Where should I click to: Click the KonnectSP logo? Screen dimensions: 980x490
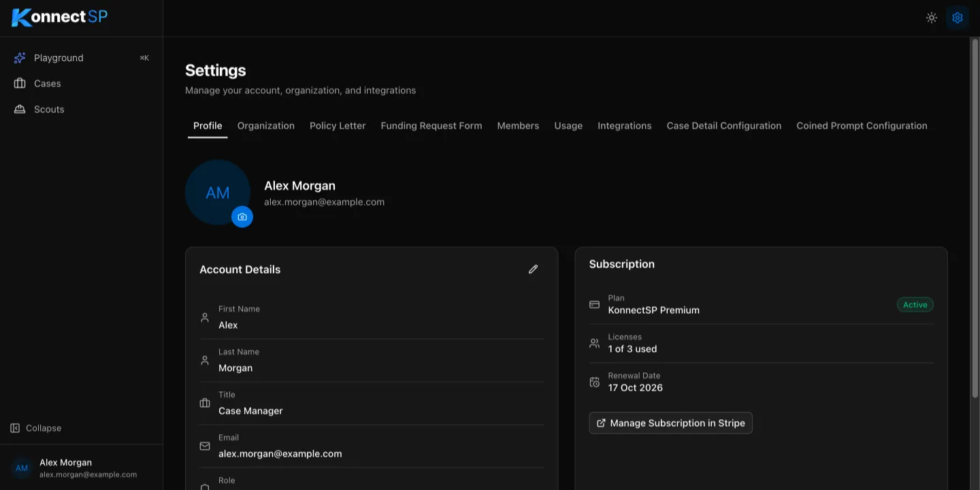[60, 17]
